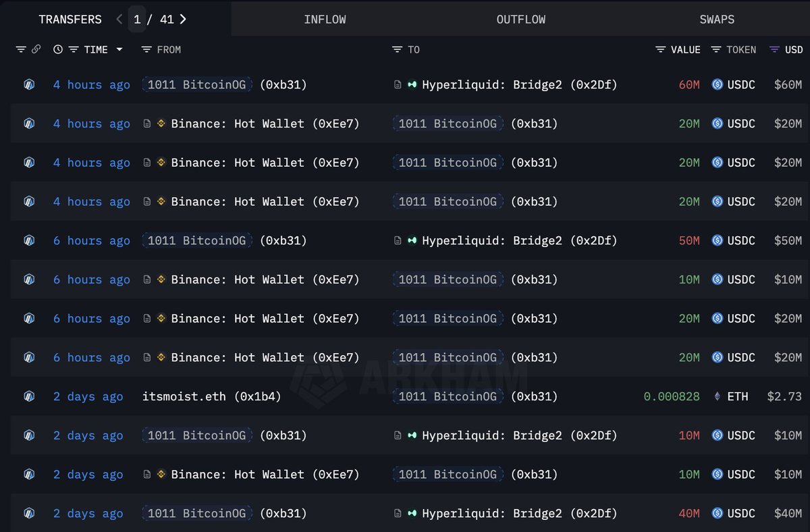The image size is (810, 532).
Task: Click the chain link icon in header
Action: tap(36, 49)
